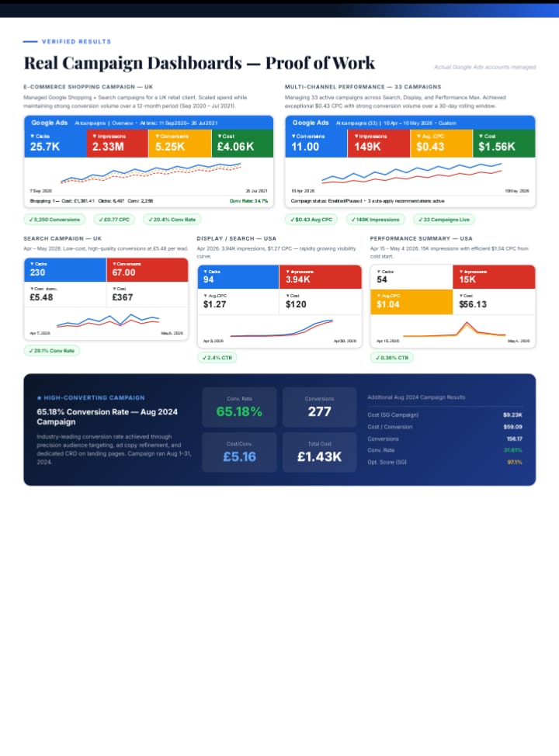Click the Conversions 156.17 row
559x756 pixels.
coord(445,439)
